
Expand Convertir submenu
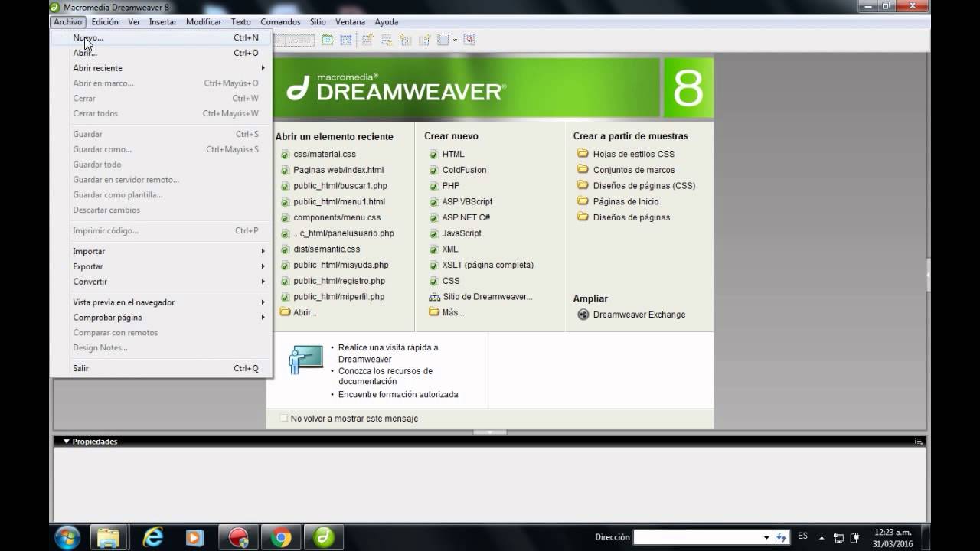tap(161, 282)
